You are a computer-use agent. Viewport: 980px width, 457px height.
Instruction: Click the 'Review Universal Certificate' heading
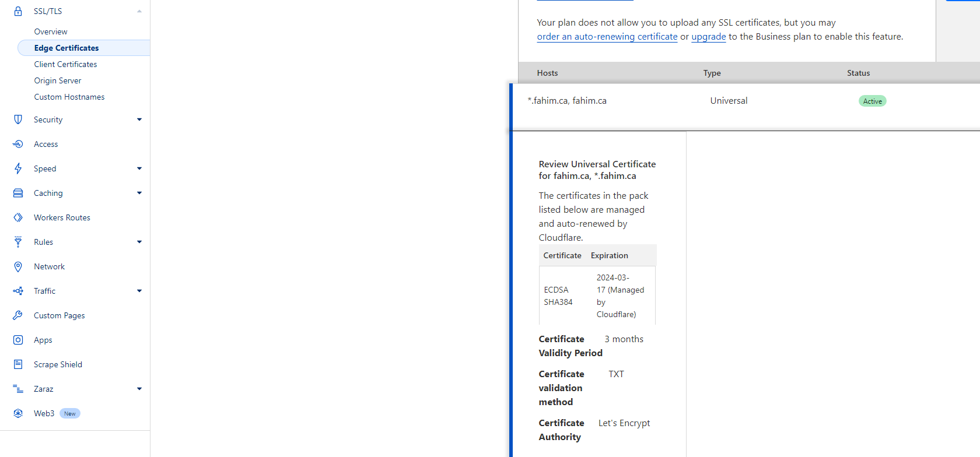click(x=597, y=170)
